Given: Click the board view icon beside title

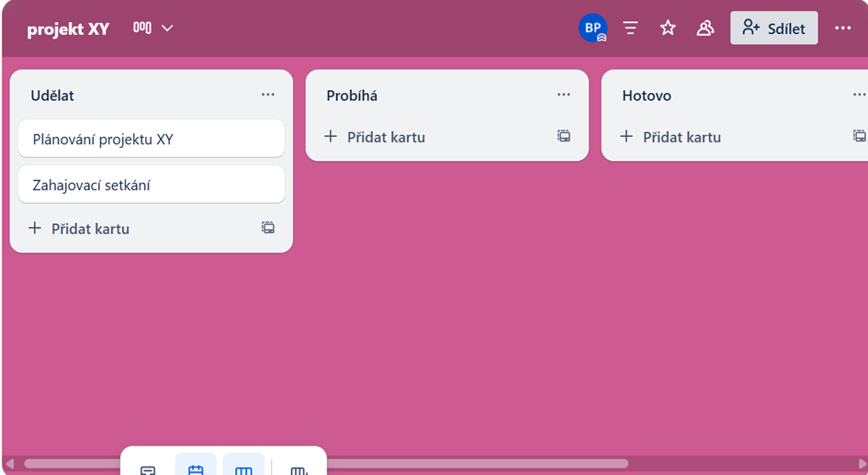Looking at the screenshot, I should 142,28.
